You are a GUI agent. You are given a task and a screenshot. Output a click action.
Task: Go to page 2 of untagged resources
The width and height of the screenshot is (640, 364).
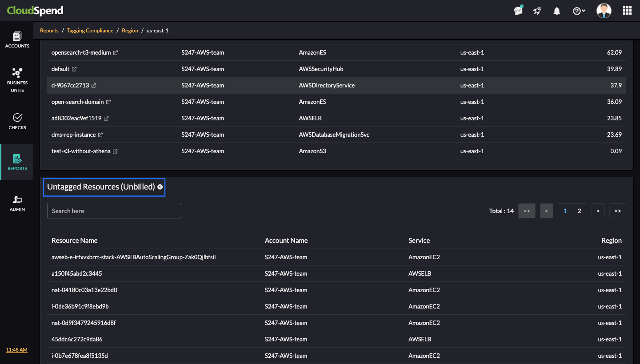[579, 210]
